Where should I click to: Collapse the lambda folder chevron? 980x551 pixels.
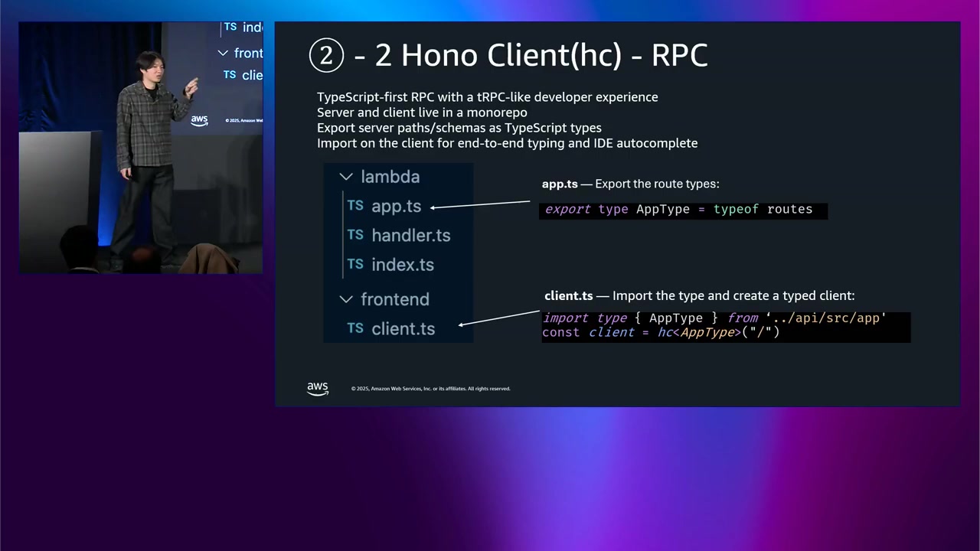(x=346, y=177)
